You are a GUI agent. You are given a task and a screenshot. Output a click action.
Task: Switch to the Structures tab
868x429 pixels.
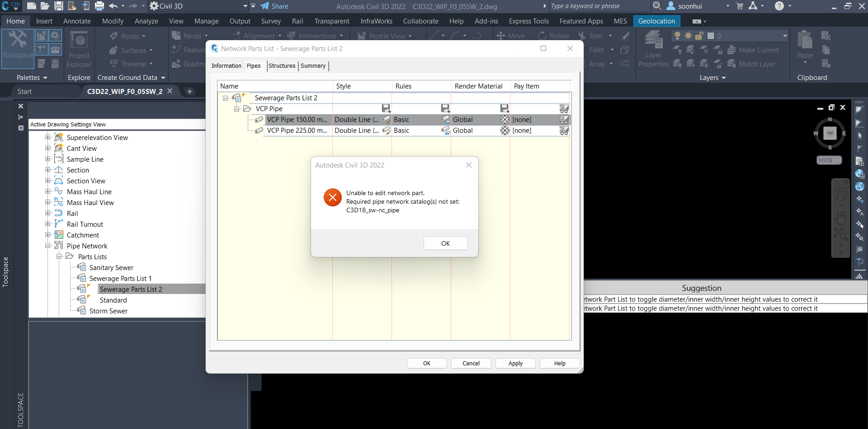click(x=282, y=66)
